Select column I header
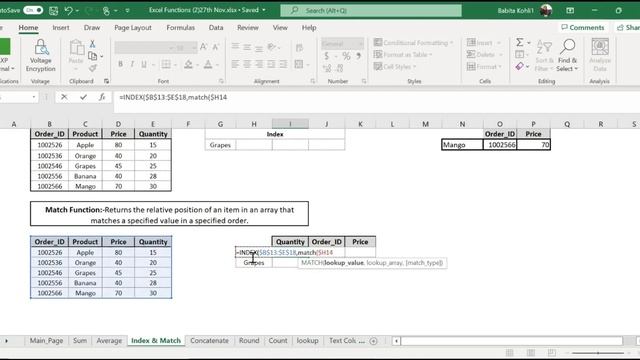Screen dimensions: 640x360 coord(290,124)
